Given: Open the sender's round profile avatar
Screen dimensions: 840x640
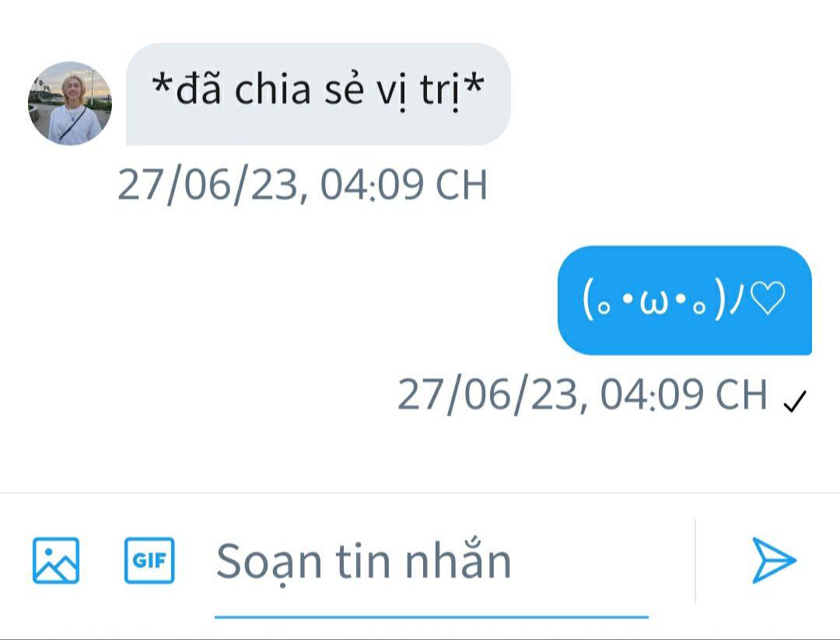Looking at the screenshot, I should [70, 103].
